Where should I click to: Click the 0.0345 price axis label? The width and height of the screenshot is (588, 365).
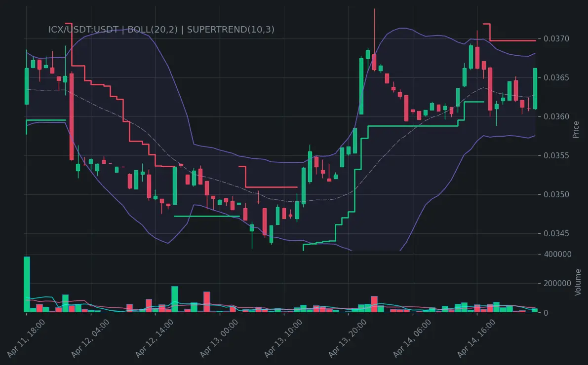(556, 233)
